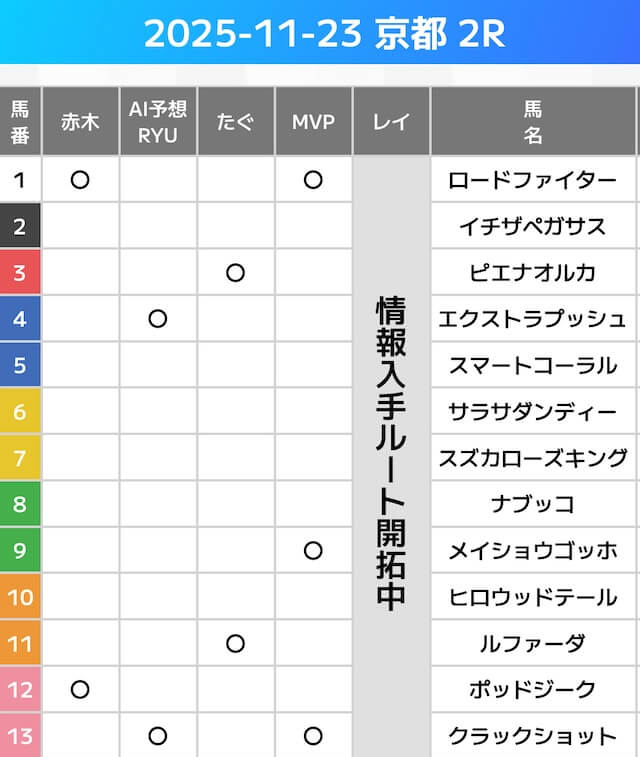The height and width of the screenshot is (757, 640).
Task: Click the MVP circle mark for メイショウゴッホ
Action: (313, 550)
